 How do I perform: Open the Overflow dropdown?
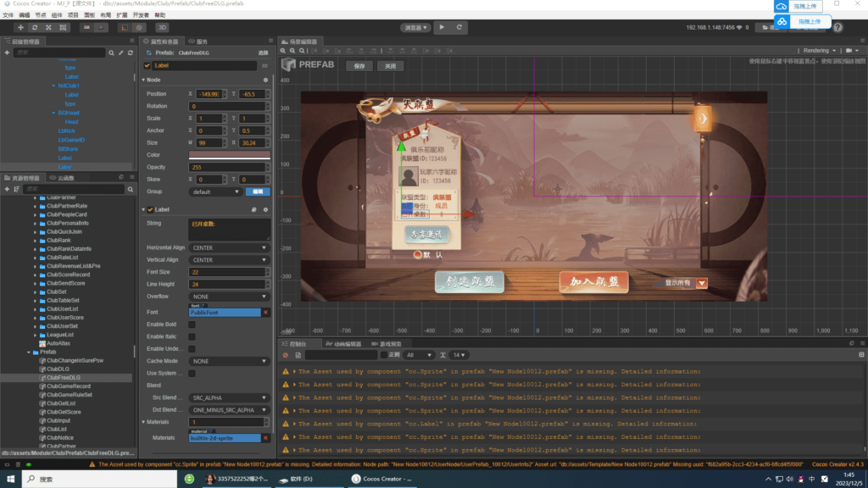point(229,297)
